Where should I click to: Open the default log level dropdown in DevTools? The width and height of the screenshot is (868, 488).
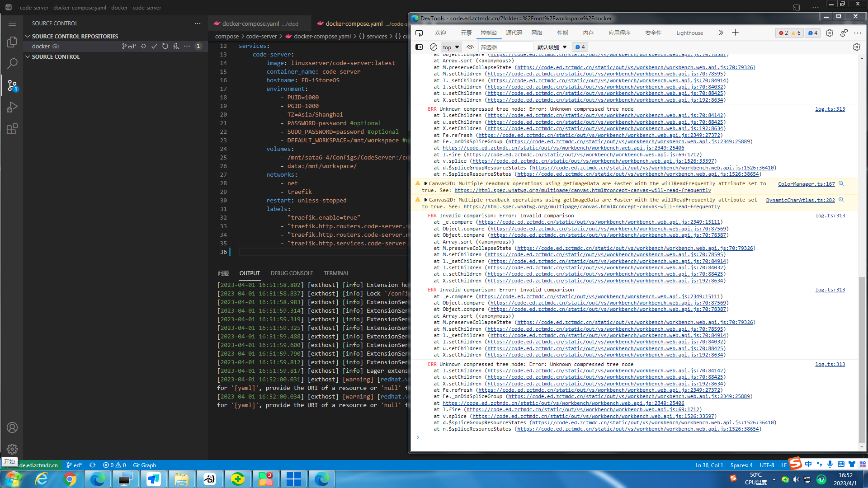[x=552, y=47]
